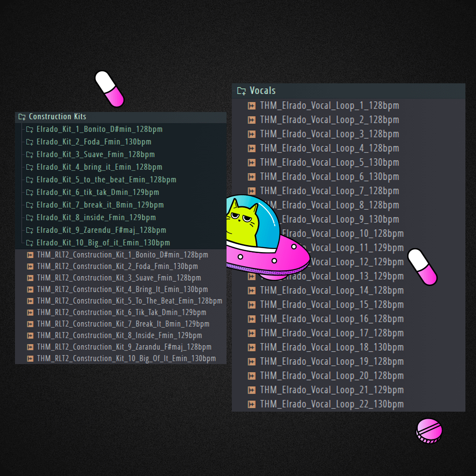
Task: Select THM_Elrado_Vocal_Loop_19_128bpm sample
Action: coord(331,362)
